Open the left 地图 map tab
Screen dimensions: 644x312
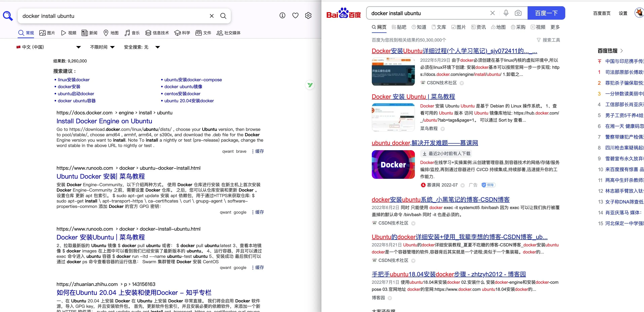pyautogui.click(x=111, y=33)
